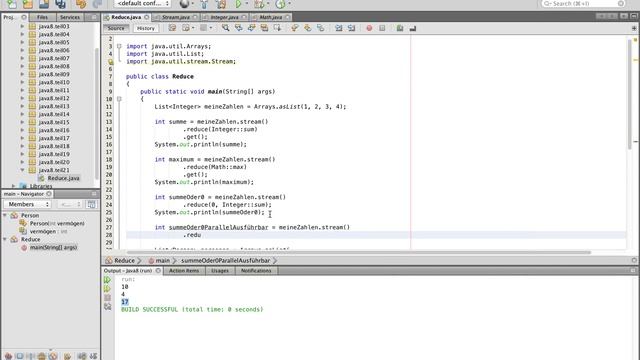640x360 pixels.
Task: Click the Shift Line Right icon
Action: pos(351,28)
